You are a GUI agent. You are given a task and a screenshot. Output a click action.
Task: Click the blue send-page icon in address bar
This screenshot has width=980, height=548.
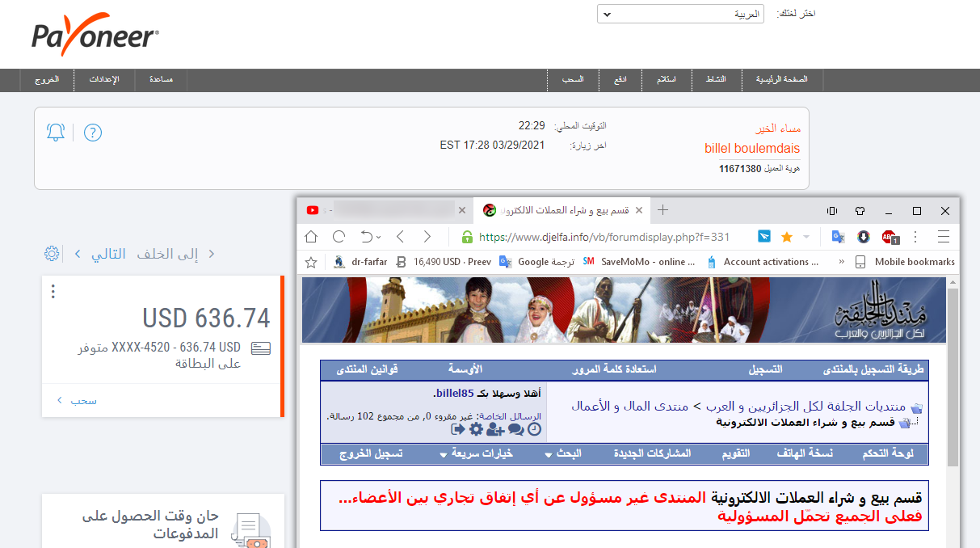click(x=764, y=237)
